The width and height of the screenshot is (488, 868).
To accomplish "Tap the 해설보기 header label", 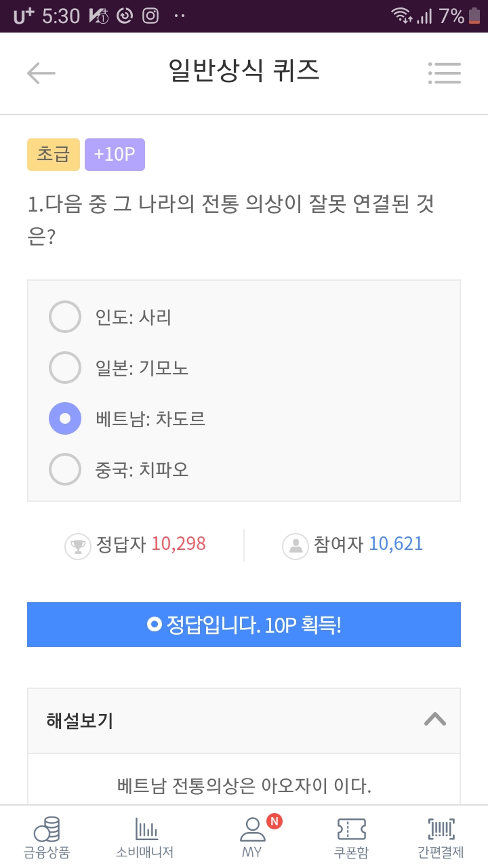I will click(x=80, y=721).
